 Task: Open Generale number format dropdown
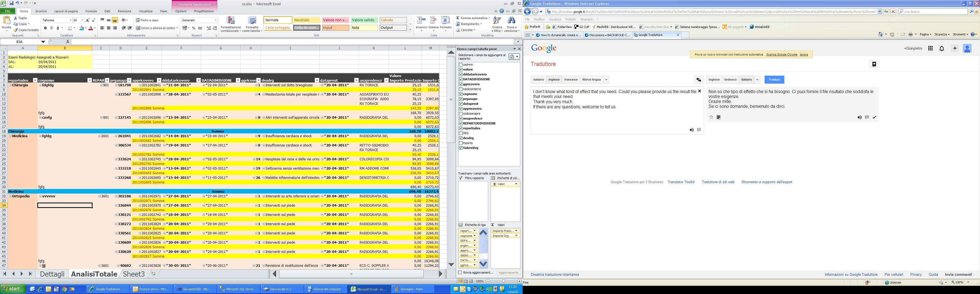216,20
